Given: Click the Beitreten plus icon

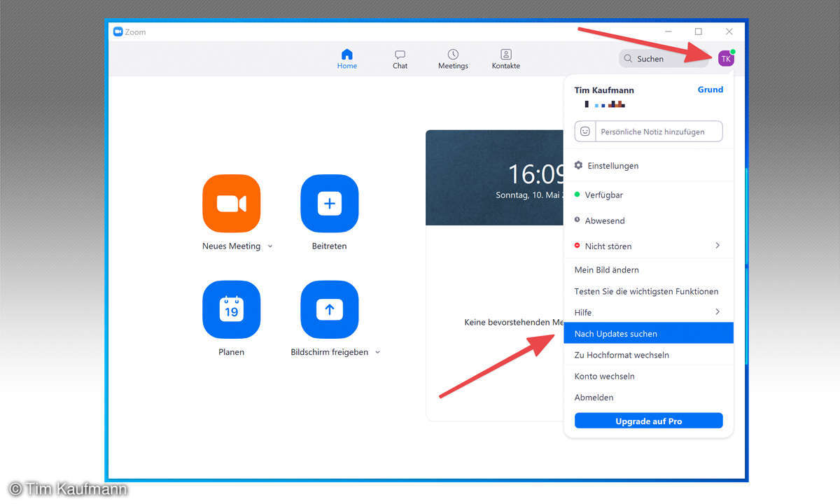Looking at the screenshot, I should point(330,204).
